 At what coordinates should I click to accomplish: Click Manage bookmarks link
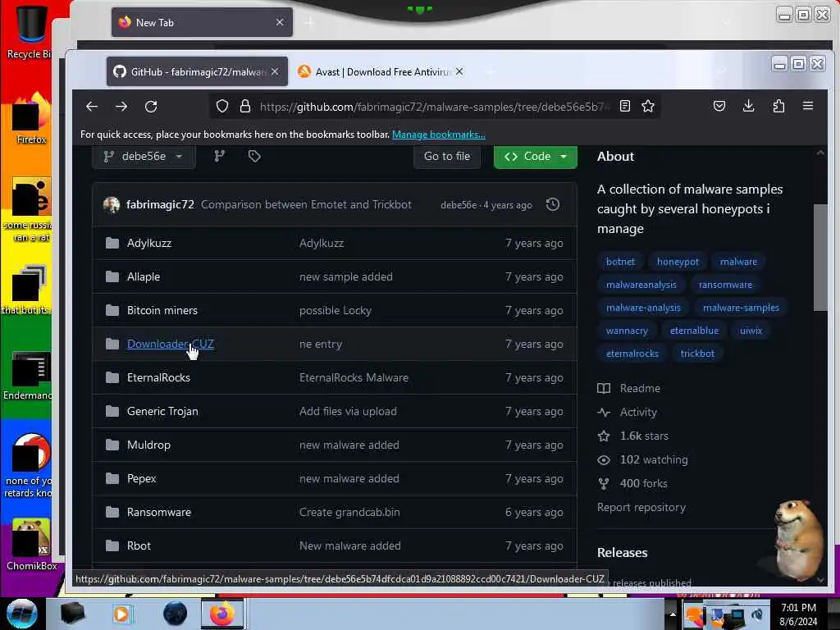pyautogui.click(x=439, y=135)
